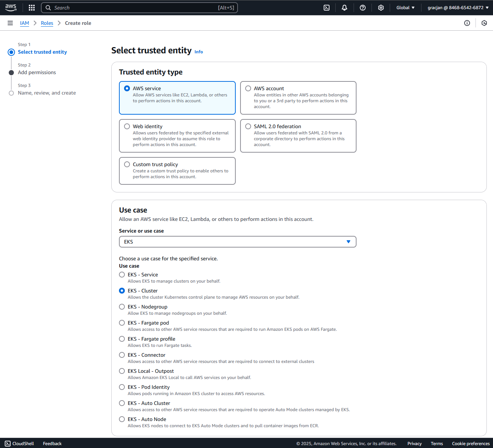Select the EKS - Pod Identity use case

click(x=122, y=387)
